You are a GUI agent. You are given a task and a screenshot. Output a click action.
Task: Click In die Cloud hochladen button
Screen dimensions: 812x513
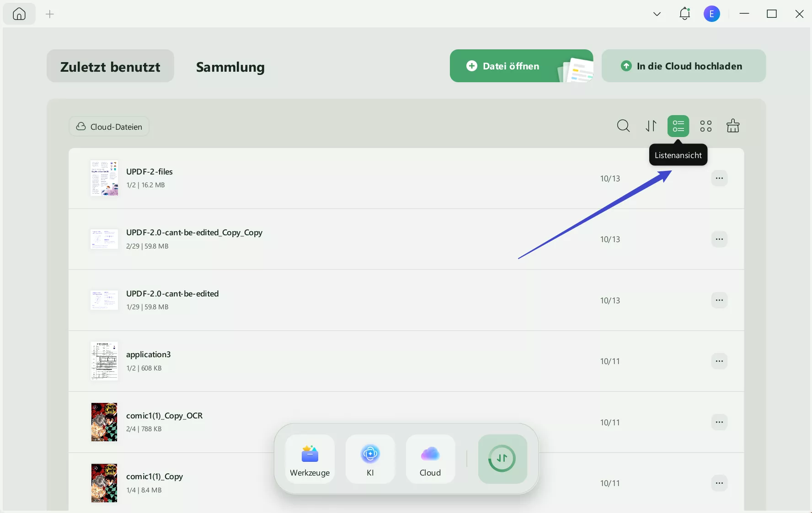[x=684, y=66]
